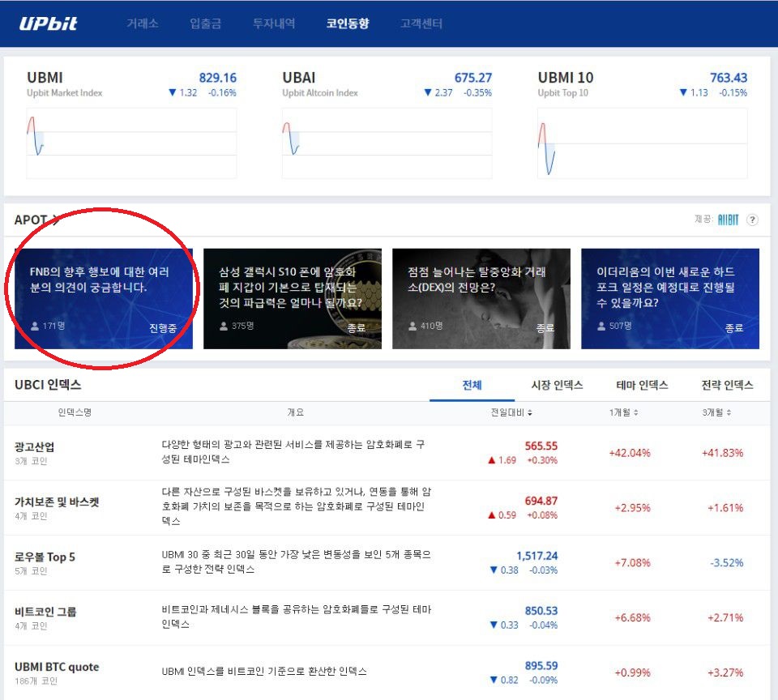Click the UBCI 인덱스 heading
This screenshot has width=778, height=700.
48,385
